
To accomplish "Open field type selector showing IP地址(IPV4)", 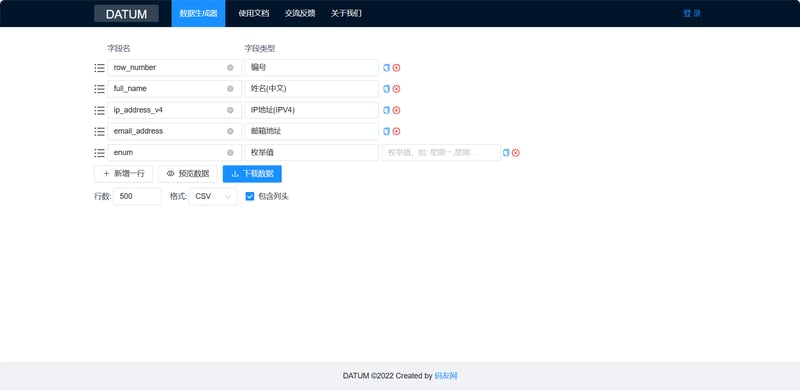I will click(x=312, y=110).
